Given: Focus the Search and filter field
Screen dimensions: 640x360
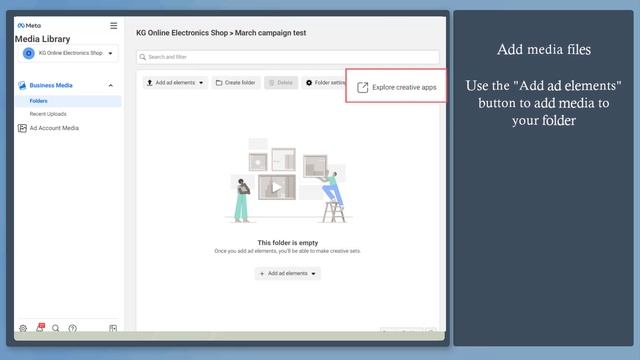Looking at the screenshot, I should (288, 57).
